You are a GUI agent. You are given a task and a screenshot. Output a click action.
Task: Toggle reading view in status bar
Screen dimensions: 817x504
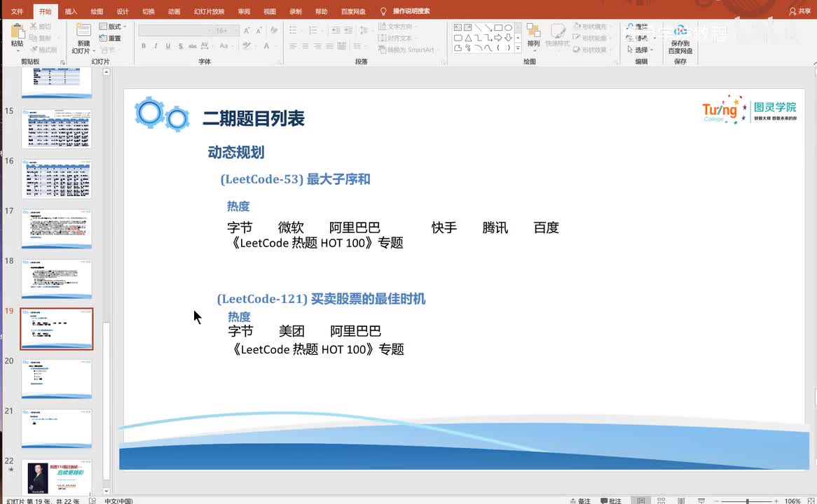681,500
